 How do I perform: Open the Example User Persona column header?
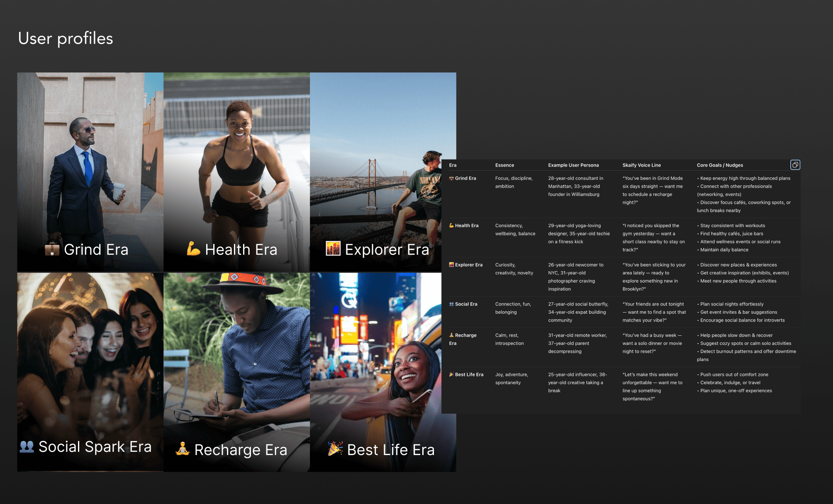pyautogui.click(x=573, y=165)
